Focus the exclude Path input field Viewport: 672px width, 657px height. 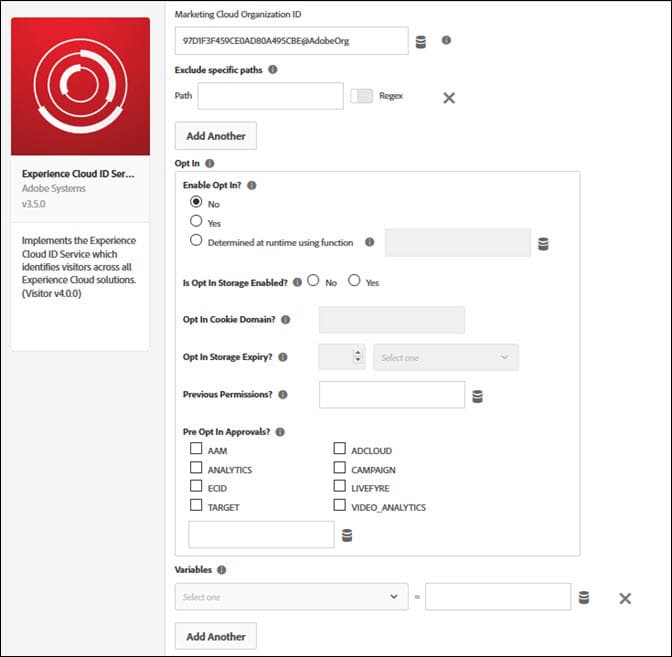pyautogui.click(x=270, y=96)
